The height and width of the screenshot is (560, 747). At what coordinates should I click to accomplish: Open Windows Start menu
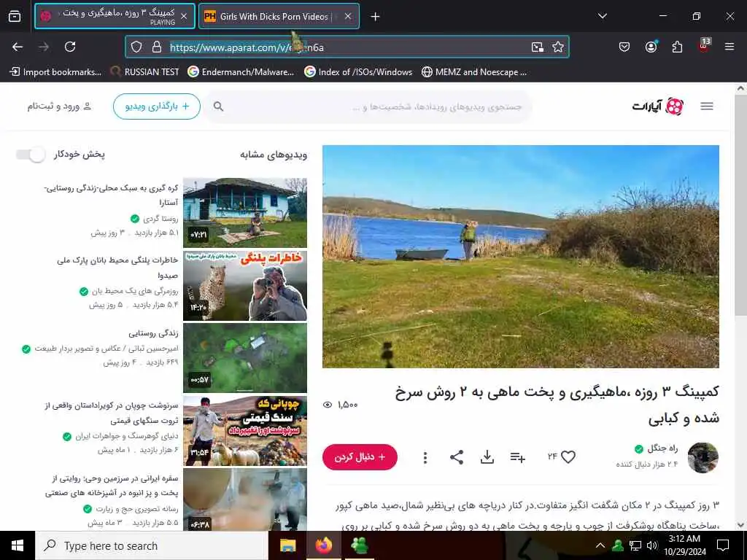[18, 545]
